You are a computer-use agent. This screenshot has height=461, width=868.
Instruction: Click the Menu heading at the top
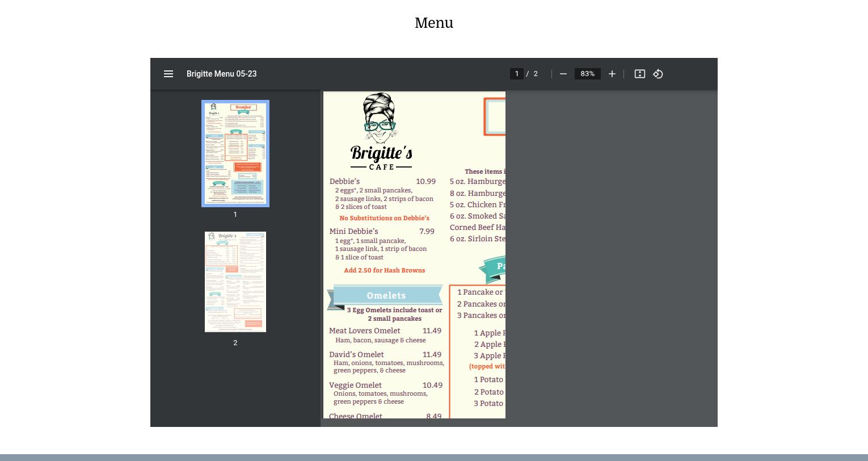coord(433,23)
